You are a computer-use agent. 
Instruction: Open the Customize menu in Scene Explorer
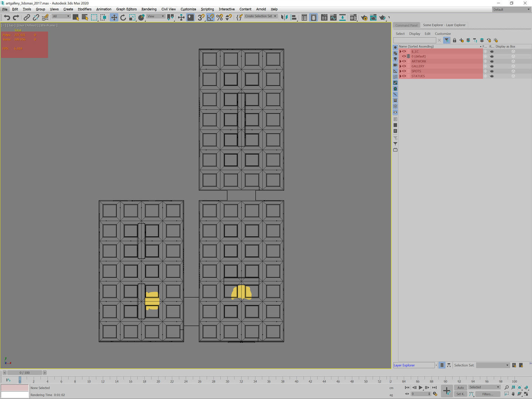point(443,34)
